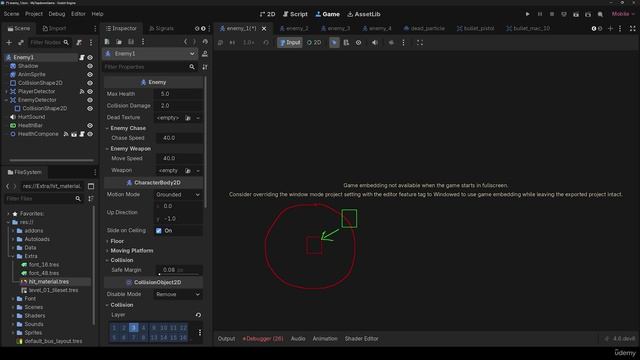Click the Inspector history back arrow
The image size is (640, 360).
click(186, 42)
